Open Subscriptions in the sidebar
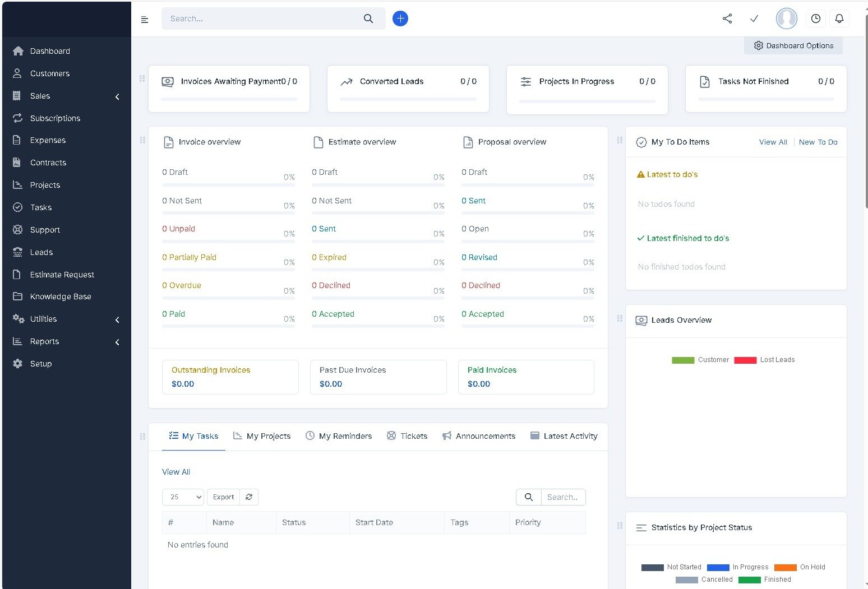This screenshot has height=589, width=868. 66,118
